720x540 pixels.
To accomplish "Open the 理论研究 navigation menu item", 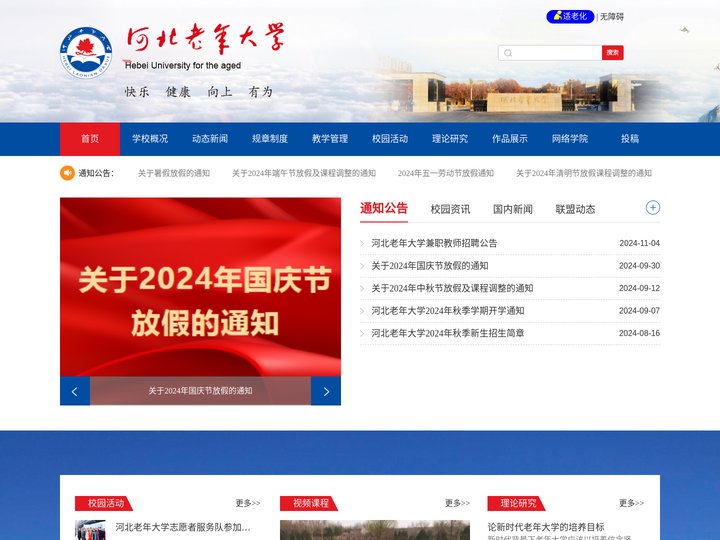I will coord(450,139).
